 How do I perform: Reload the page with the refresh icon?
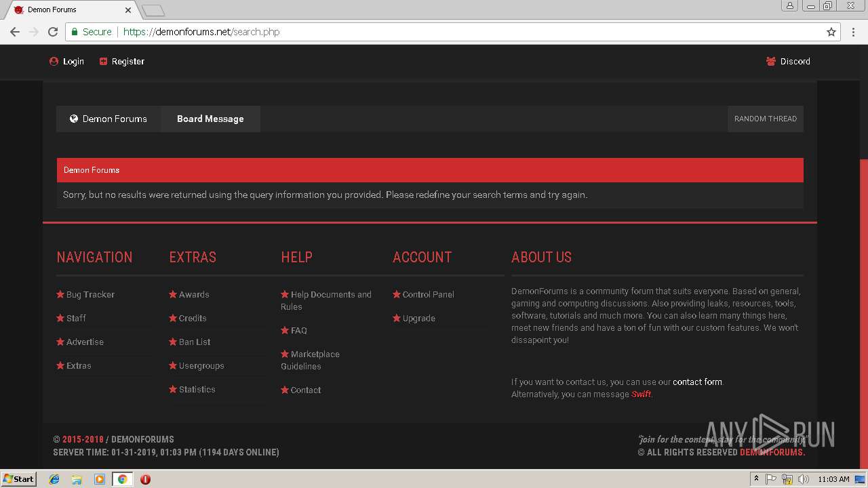(x=53, y=32)
